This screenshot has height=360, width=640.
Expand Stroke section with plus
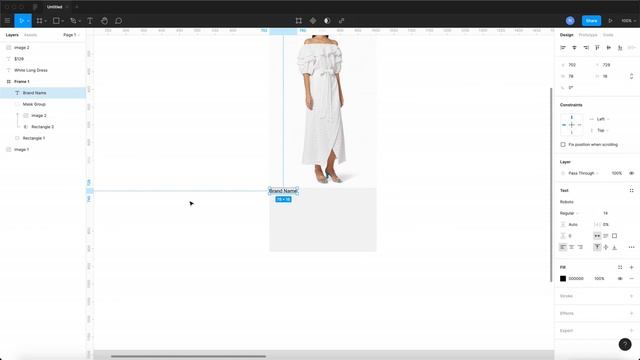(631, 296)
